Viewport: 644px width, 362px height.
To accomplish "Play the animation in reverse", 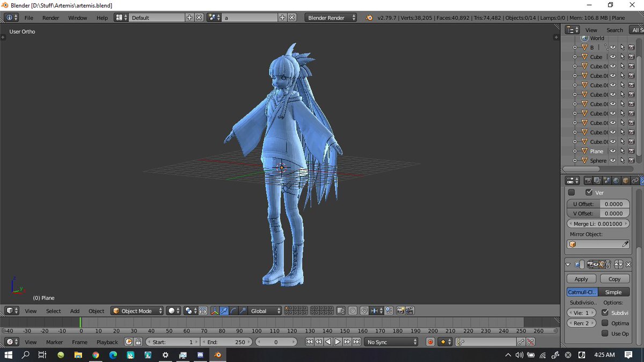I will [x=328, y=342].
